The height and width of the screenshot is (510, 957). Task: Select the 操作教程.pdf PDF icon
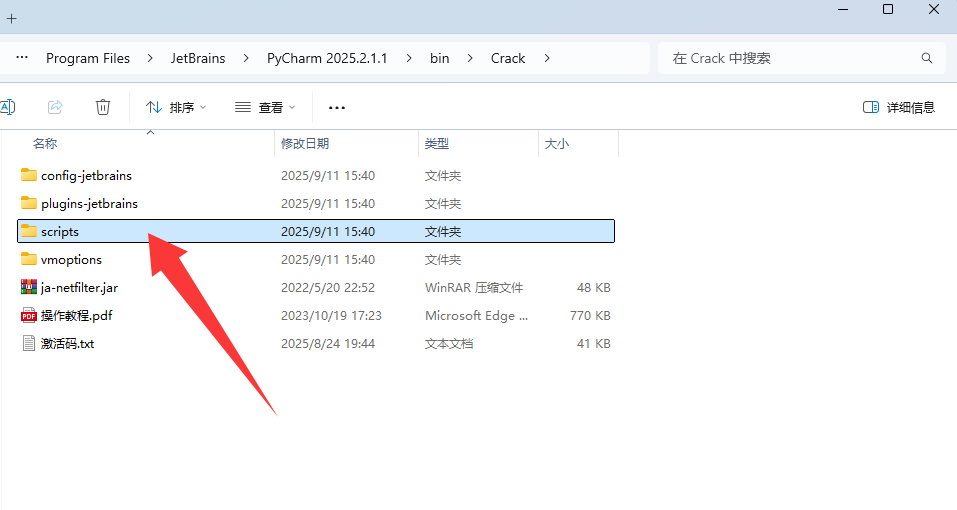pyautogui.click(x=29, y=315)
